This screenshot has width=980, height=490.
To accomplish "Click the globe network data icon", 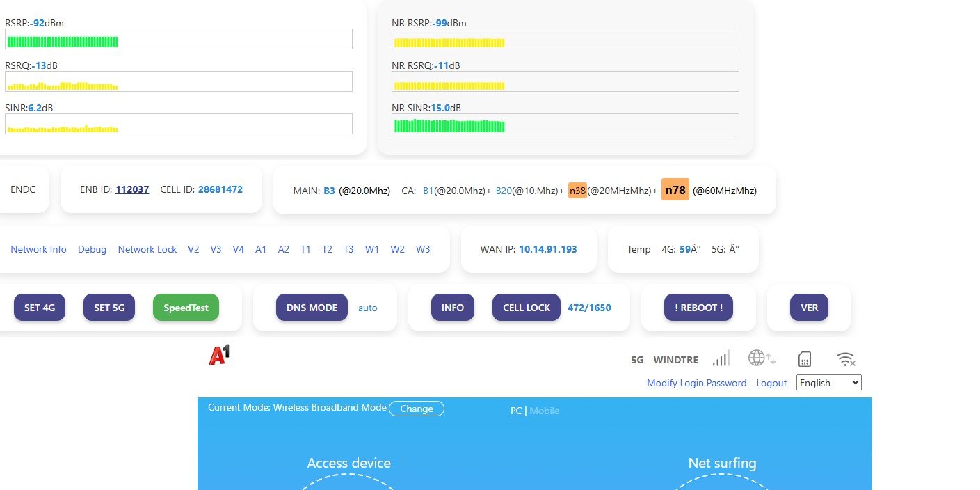I will (761, 358).
